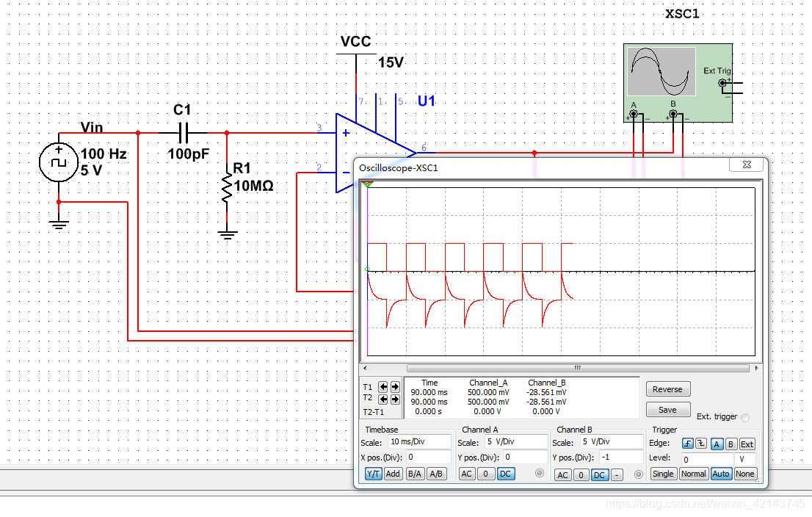
Task: Select the U1 op-amp symbol
Action: [x=375, y=153]
